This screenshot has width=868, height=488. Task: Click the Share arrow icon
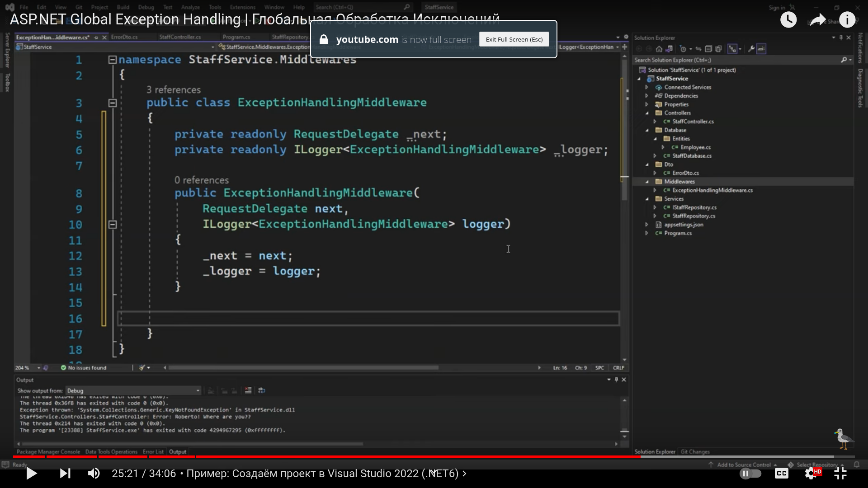(817, 20)
